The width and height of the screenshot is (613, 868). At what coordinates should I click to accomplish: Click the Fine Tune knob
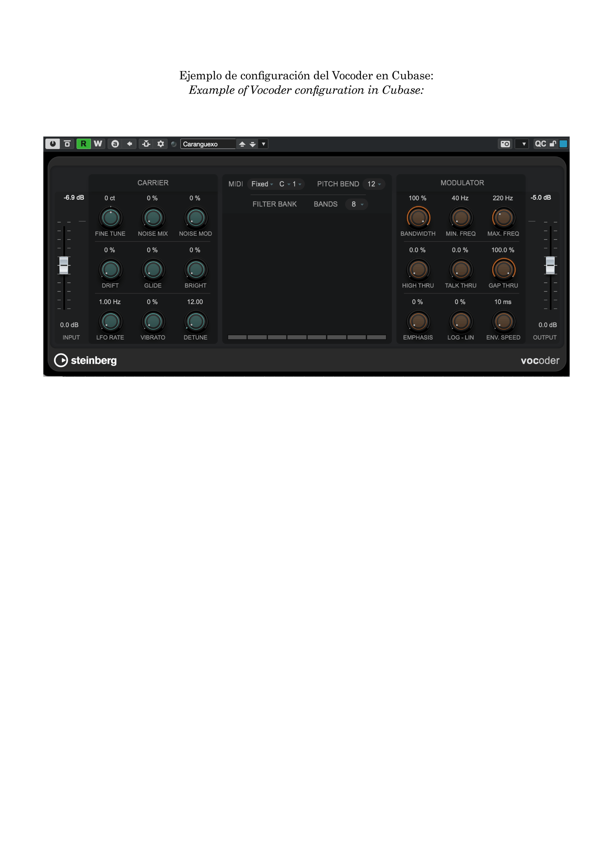(110, 218)
